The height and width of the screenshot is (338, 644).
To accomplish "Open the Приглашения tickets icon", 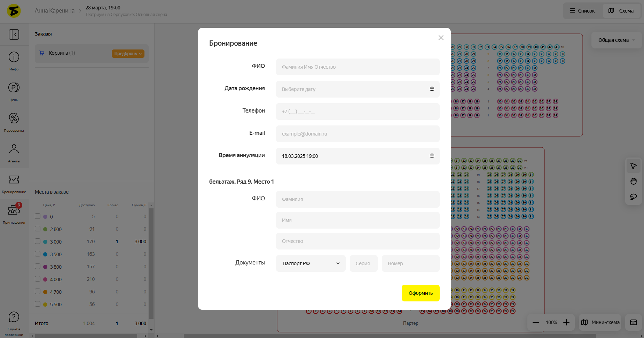I will [14, 210].
